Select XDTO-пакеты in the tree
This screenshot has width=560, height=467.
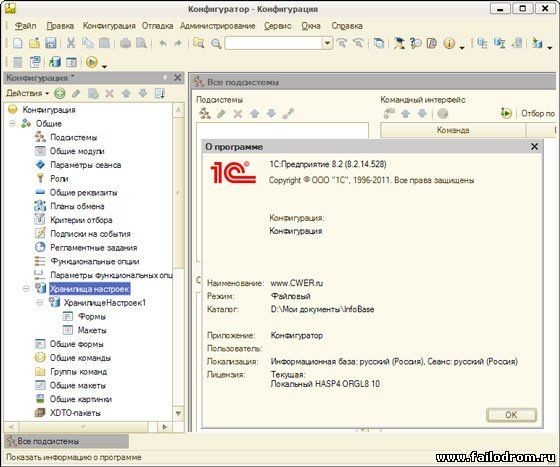tap(75, 413)
